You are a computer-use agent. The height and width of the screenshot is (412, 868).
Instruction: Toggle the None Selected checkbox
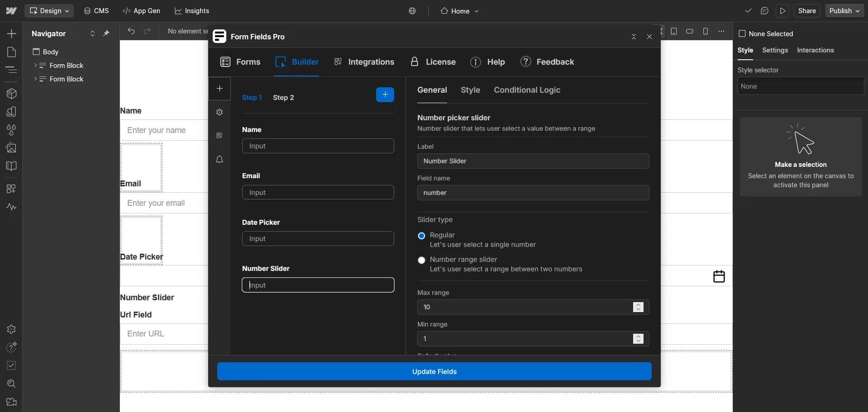pos(742,33)
